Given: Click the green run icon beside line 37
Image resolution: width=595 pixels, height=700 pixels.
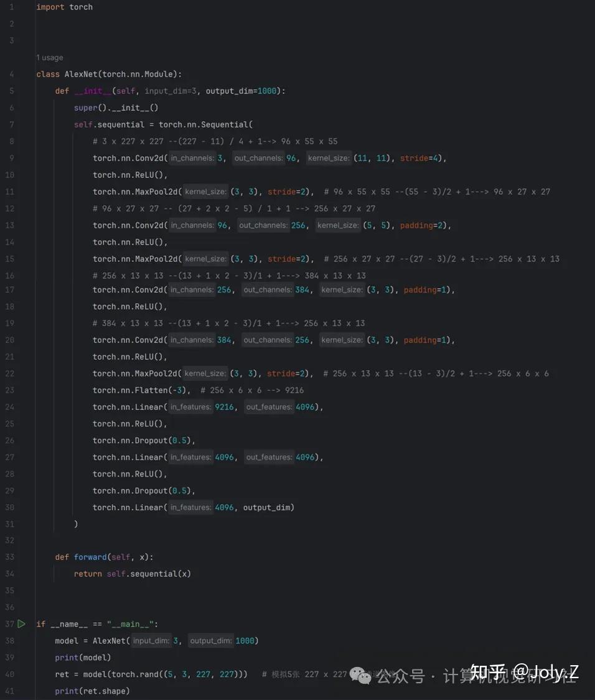Looking at the screenshot, I should pos(22,623).
